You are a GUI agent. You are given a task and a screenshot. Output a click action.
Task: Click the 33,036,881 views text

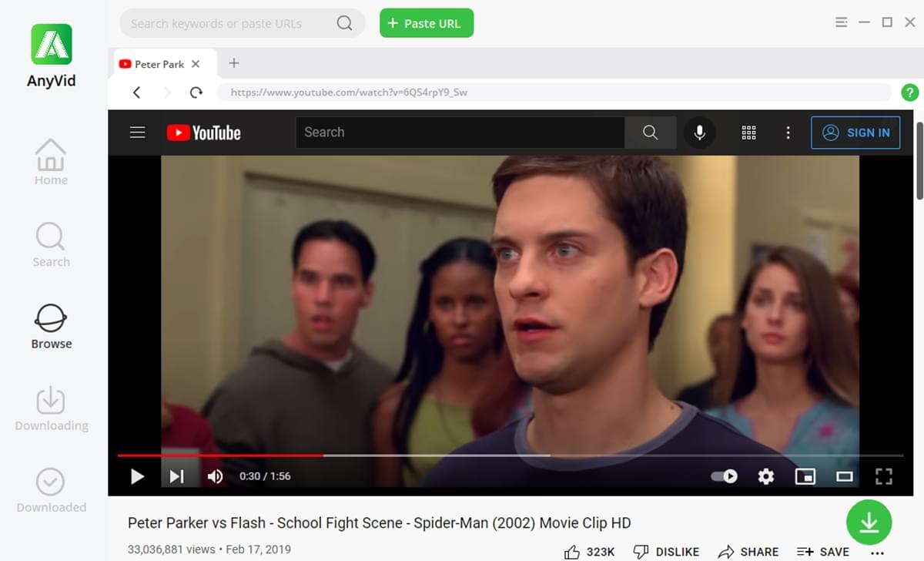[172, 550]
